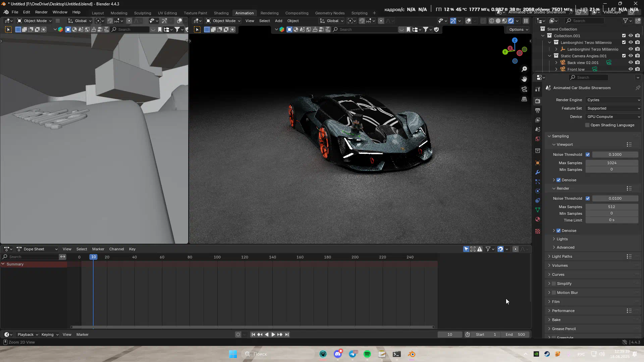Click the viewport Options button
Screen dimensions: 644x362
(x=519, y=29)
